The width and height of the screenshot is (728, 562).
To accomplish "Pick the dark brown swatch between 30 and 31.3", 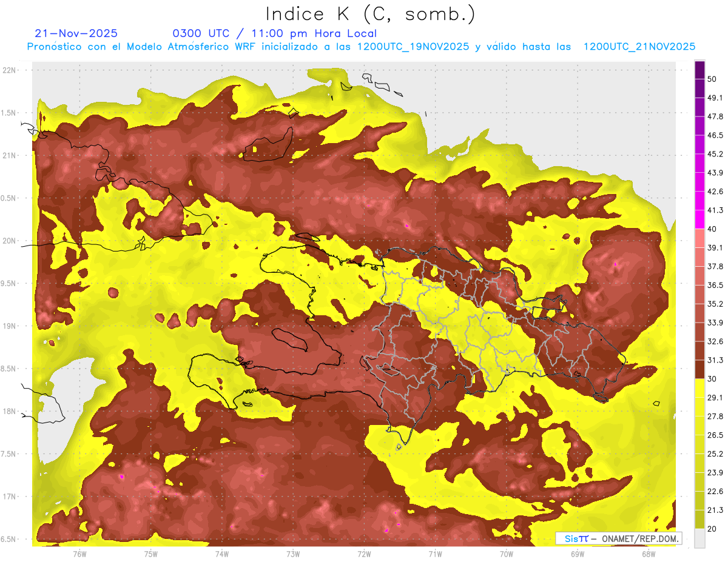I will pyautogui.click(x=699, y=370).
